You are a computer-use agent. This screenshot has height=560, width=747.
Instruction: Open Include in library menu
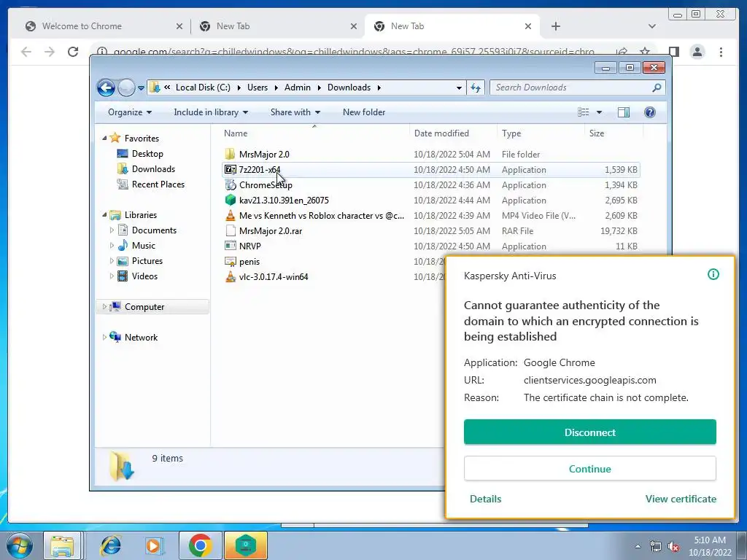click(211, 112)
